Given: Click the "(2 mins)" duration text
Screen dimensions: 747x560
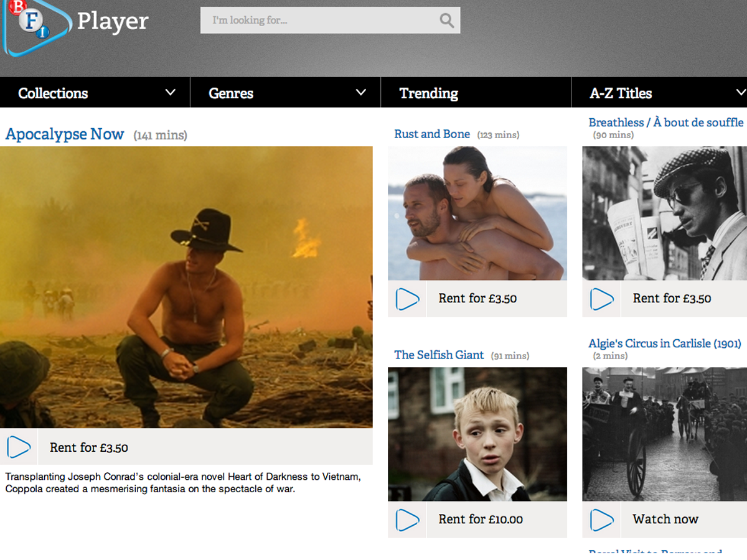Looking at the screenshot, I should (x=610, y=356).
